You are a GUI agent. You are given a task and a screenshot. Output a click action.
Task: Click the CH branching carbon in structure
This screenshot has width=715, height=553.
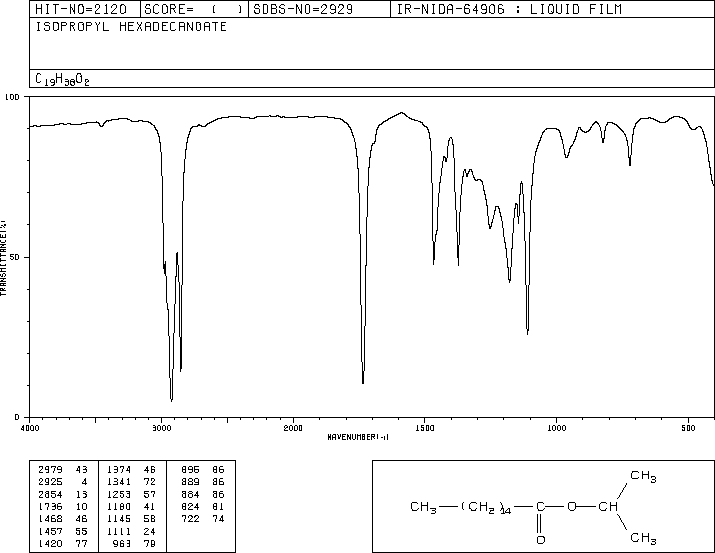(608, 506)
